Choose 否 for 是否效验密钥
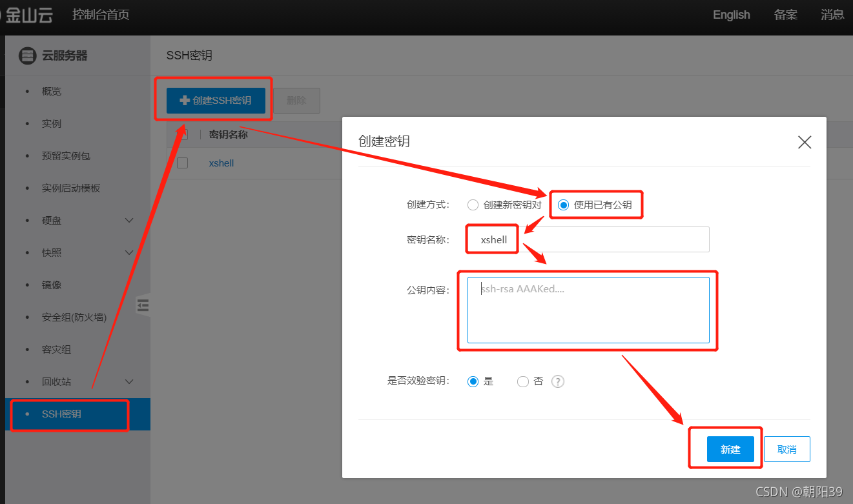This screenshot has height=504, width=853. 523,381
